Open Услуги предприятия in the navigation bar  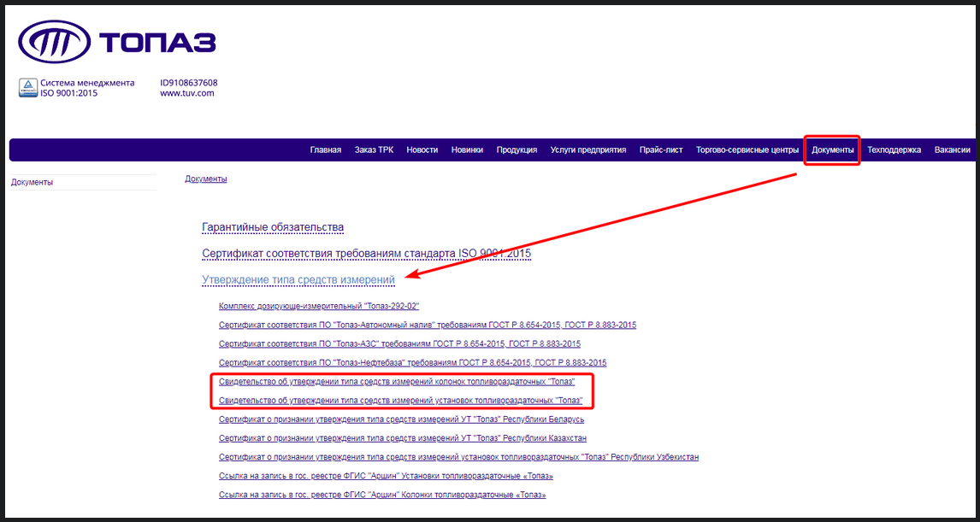(x=588, y=150)
